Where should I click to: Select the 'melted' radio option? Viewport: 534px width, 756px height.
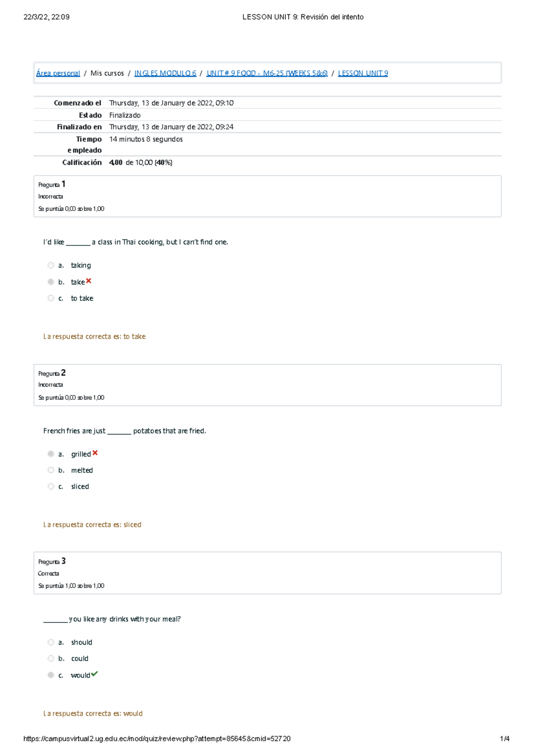coord(51,470)
